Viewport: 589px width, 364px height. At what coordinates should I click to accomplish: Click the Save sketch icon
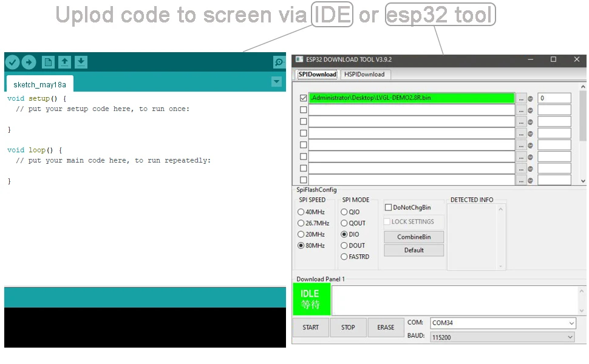pyautogui.click(x=81, y=62)
